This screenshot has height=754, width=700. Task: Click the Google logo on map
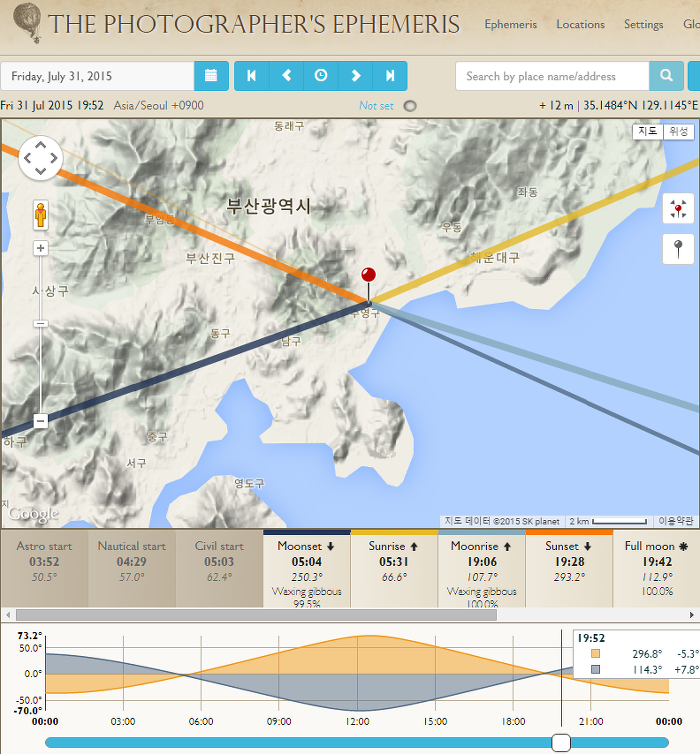click(33, 515)
